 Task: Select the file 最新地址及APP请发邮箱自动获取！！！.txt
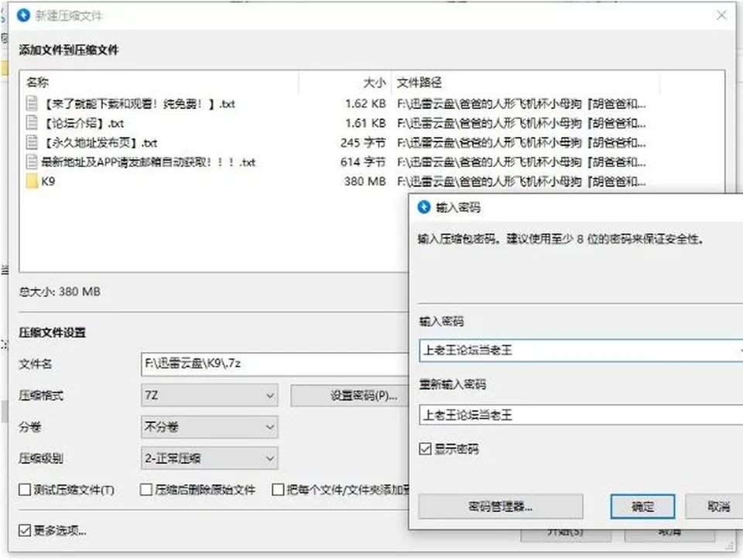(x=149, y=162)
